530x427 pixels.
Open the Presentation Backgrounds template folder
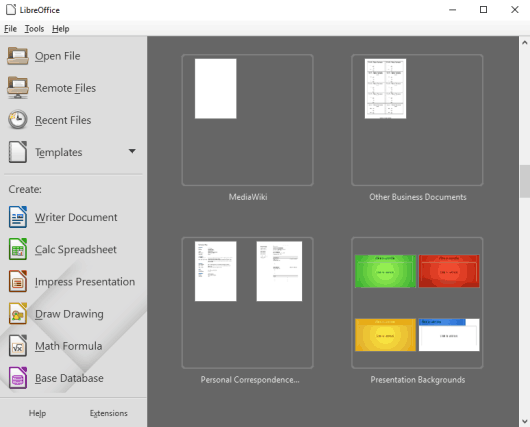[x=417, y=303]
